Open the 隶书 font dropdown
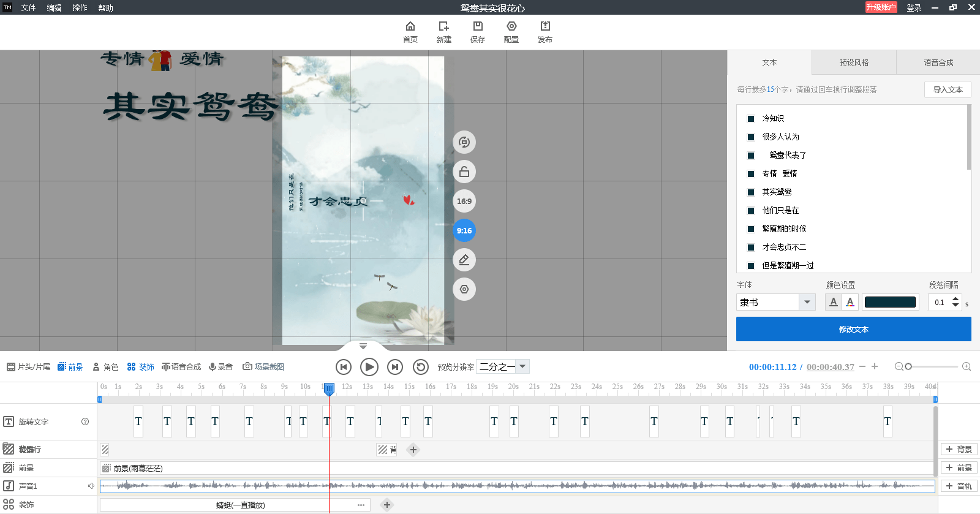 [x=807, y=302]
